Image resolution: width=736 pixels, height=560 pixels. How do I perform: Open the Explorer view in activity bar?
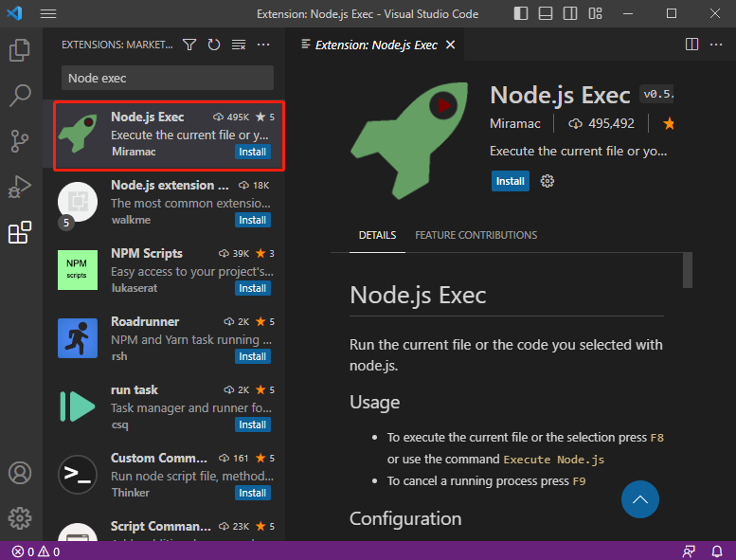(x=19, y=50)
